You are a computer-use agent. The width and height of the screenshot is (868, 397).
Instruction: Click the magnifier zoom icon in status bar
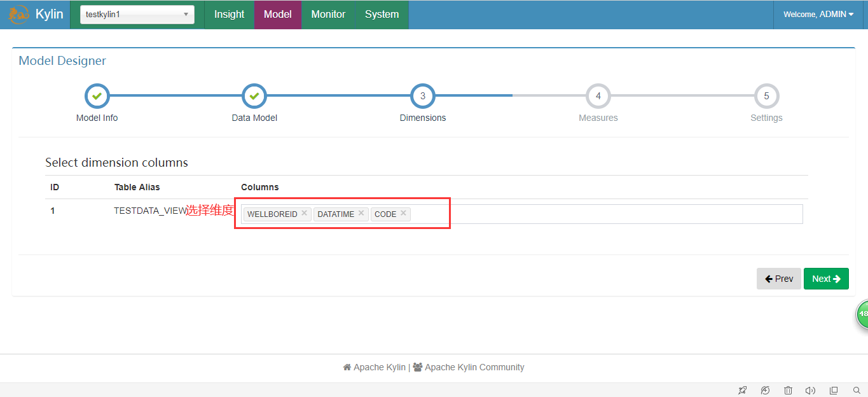point(857,390)
